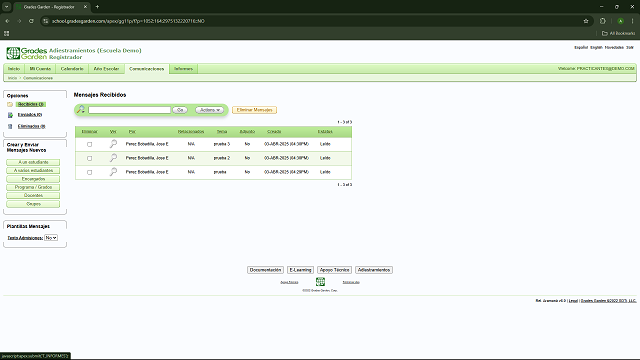Bookmark this page with star
The height and width of the screenshot is (360, 640).
point(586,21)
